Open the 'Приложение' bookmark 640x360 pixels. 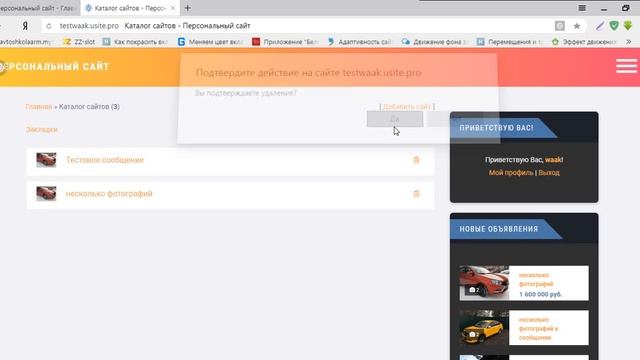pyautogui.click(x=285, y=42)
